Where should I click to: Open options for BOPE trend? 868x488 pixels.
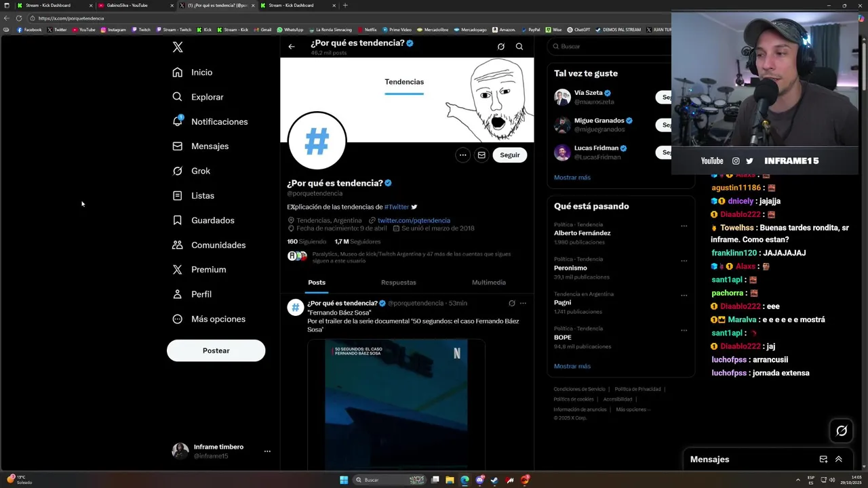[x=684, y=330]
